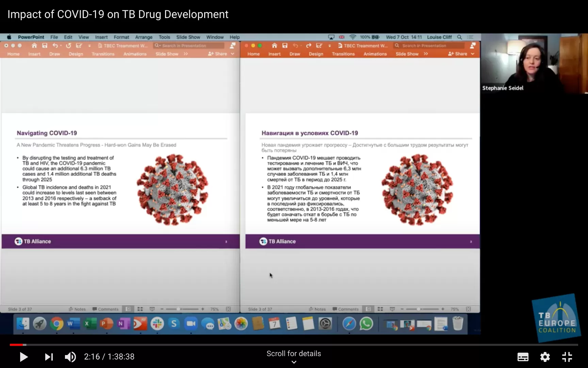Launch WhatsApp from the dock
The image size is (588, 368).
tap(366, 324)
